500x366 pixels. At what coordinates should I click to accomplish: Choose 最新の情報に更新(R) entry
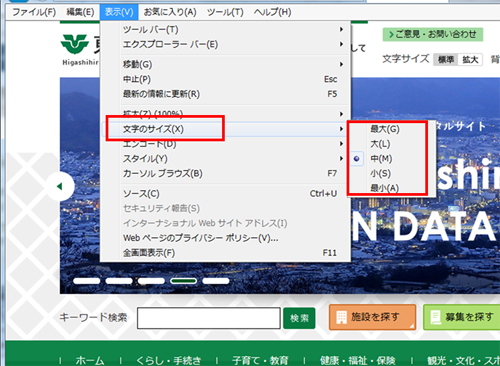click(x=225, y=94)
